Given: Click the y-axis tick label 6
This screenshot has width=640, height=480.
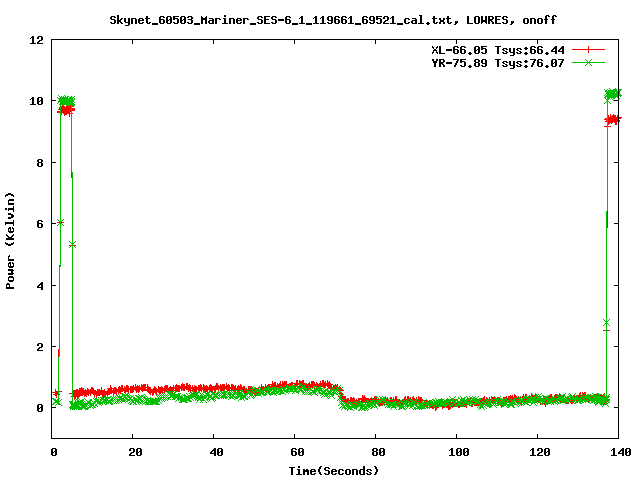Looking at the screenshot, I should point(40,224).
